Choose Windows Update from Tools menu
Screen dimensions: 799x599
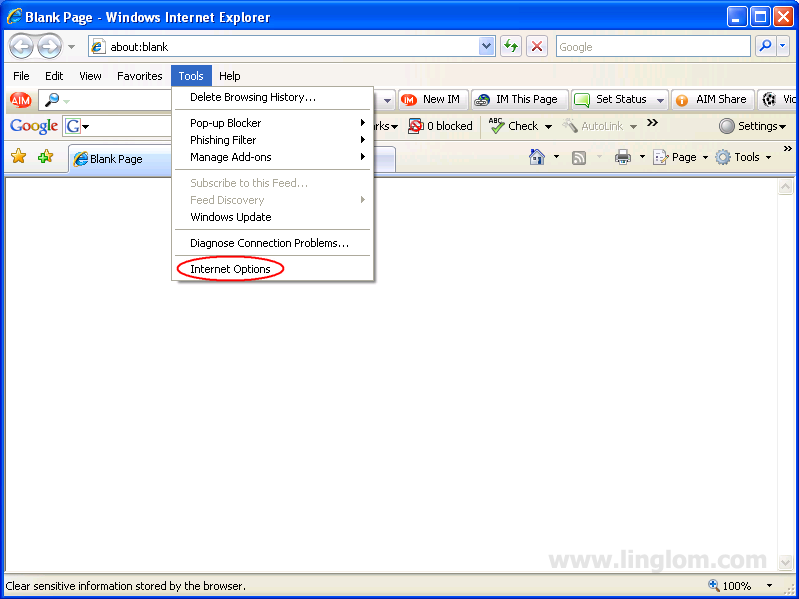click(273, 217)
